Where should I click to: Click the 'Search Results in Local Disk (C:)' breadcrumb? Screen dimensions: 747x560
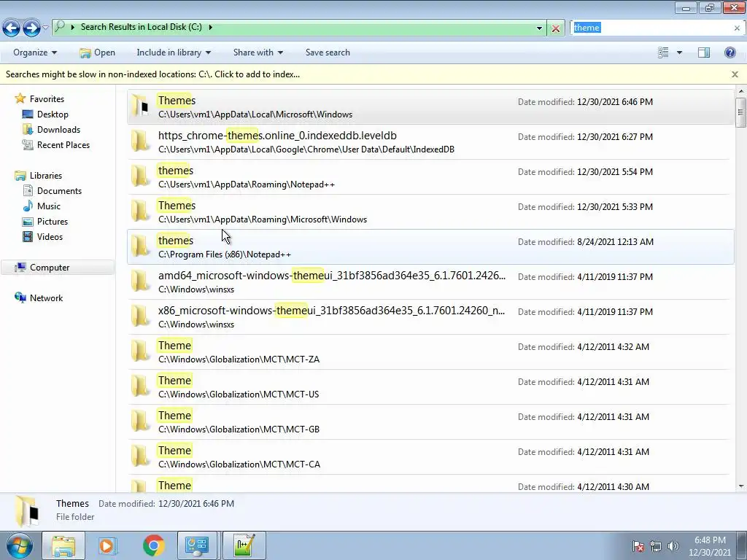click(141, 27)
